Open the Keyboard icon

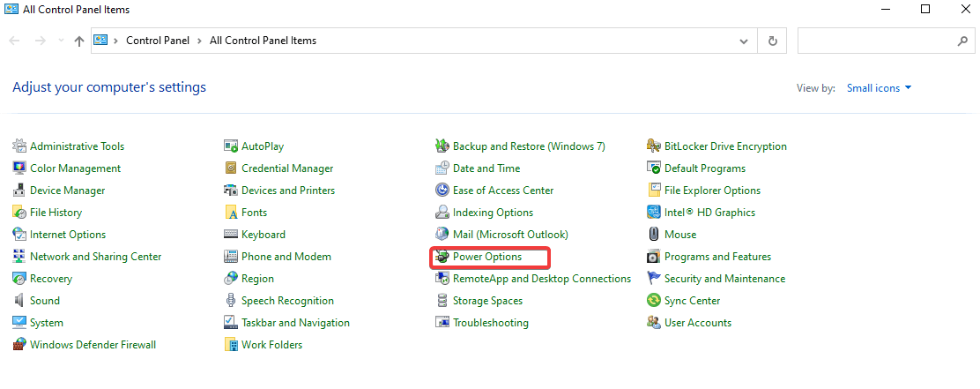[231, 235]
